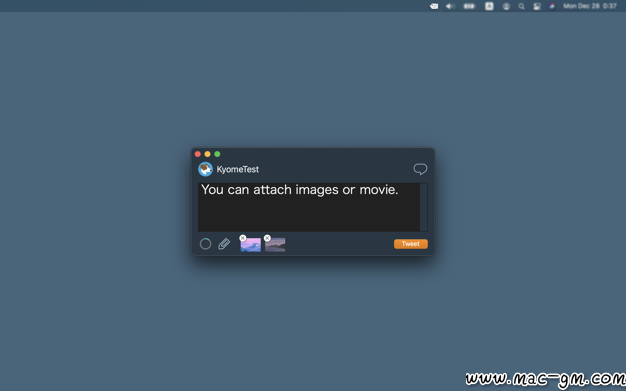Click the circular character count indicator

[x=205, y=244]
